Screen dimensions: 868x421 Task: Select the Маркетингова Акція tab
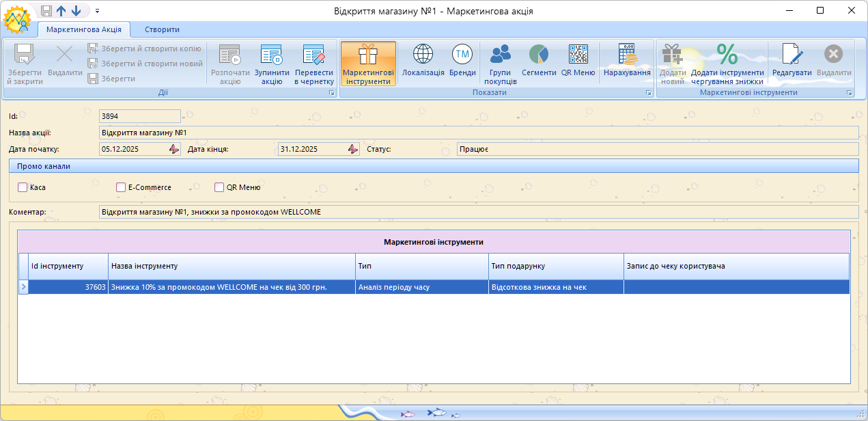pyautogui.click(x=83, y=29)
